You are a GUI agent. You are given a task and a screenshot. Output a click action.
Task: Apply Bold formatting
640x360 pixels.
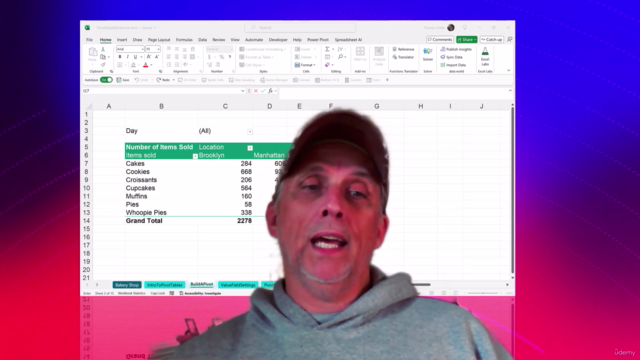[x=120, y=57]
